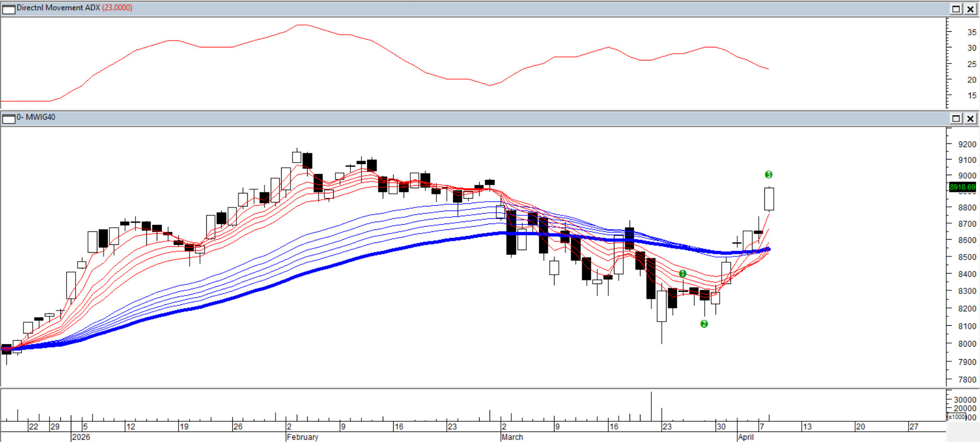Image resolution: width=980 pixels, height=442 pixels.
Task: Click the 35 level on ADX scale
Action: click(972, 32)
